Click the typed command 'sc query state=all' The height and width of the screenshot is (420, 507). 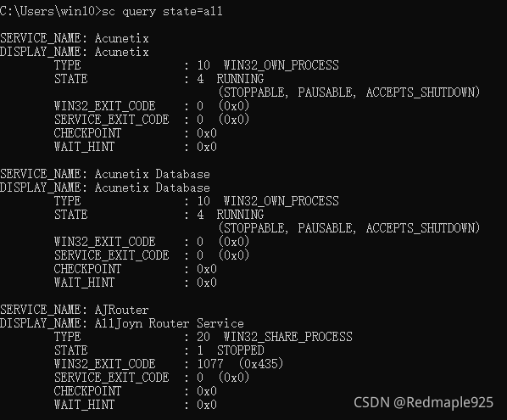click(x=162, y=12)
